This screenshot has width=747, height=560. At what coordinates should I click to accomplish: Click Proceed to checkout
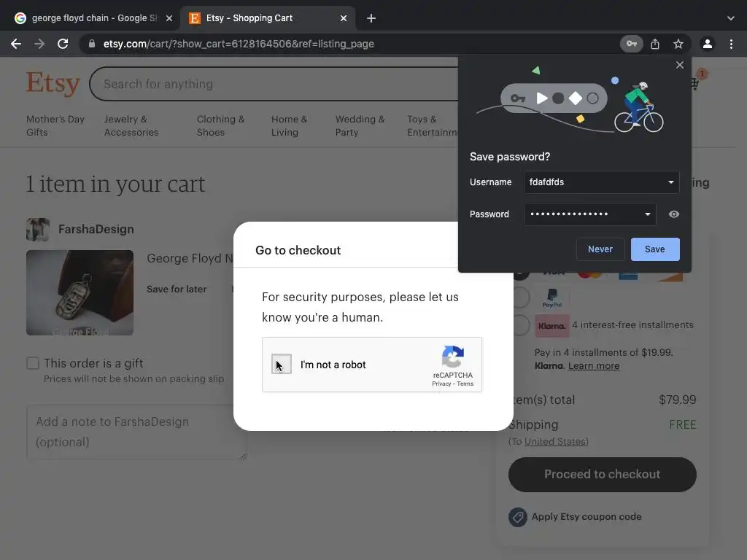coord(602,474)
